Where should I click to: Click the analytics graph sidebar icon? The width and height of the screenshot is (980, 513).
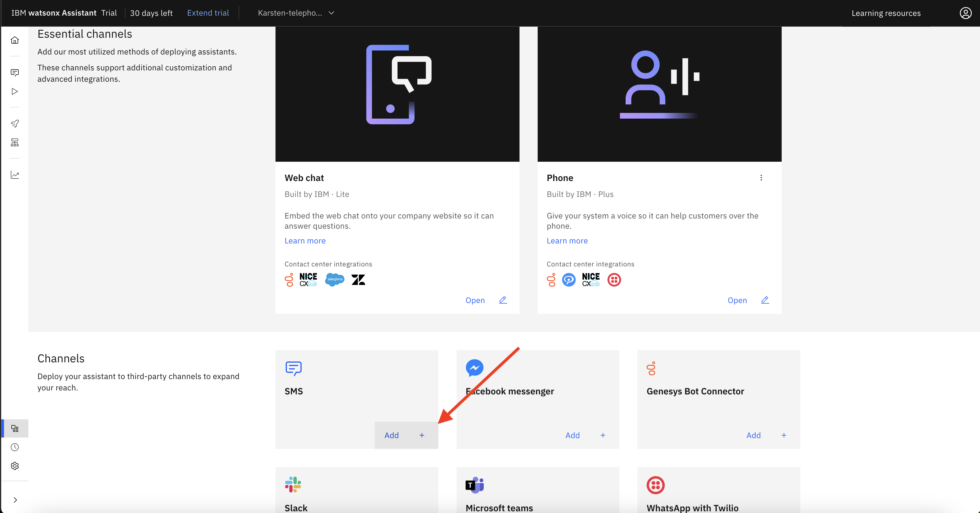coord(16,174)
